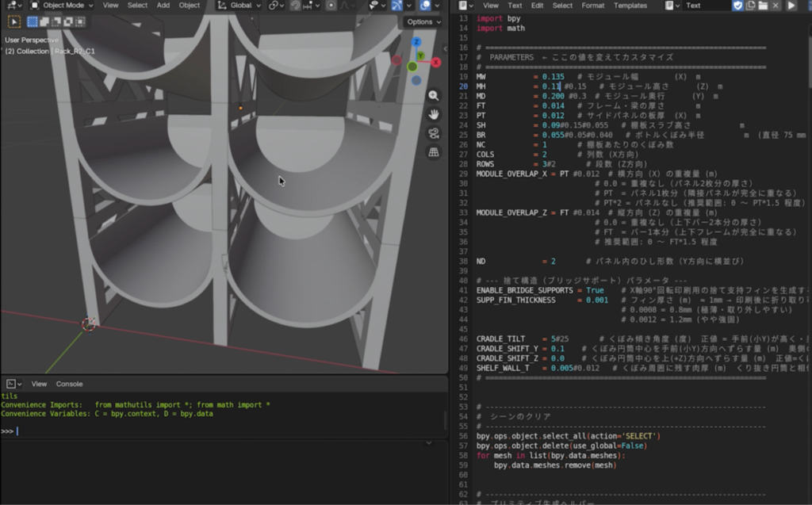The width and height of the screenshot is (812, 505).
Task: Toggle the camera view gizmo
Action: tap(434, 133)
